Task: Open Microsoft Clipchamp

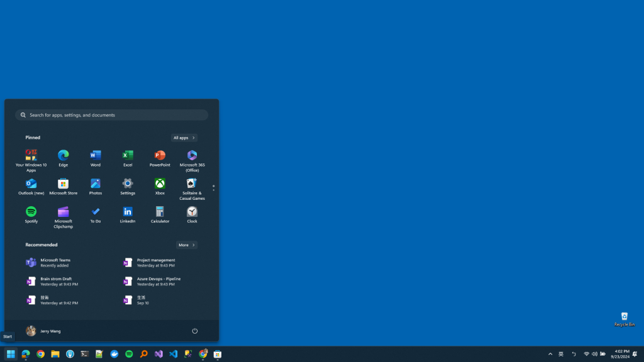Action: click(x=64, y=217)
